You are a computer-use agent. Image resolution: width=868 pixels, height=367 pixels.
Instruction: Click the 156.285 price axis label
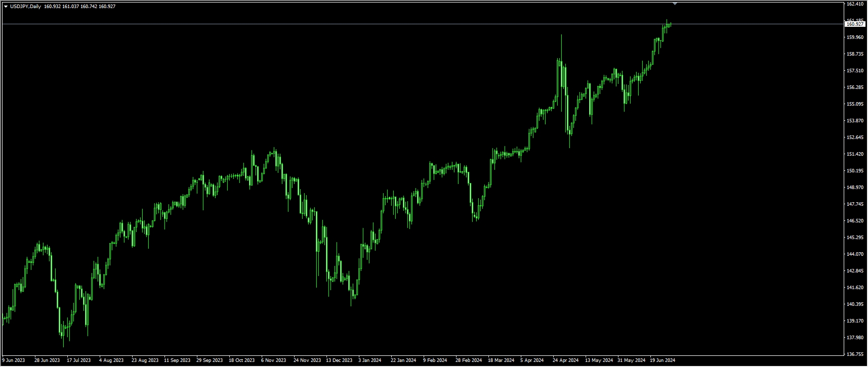click(854, 87)
